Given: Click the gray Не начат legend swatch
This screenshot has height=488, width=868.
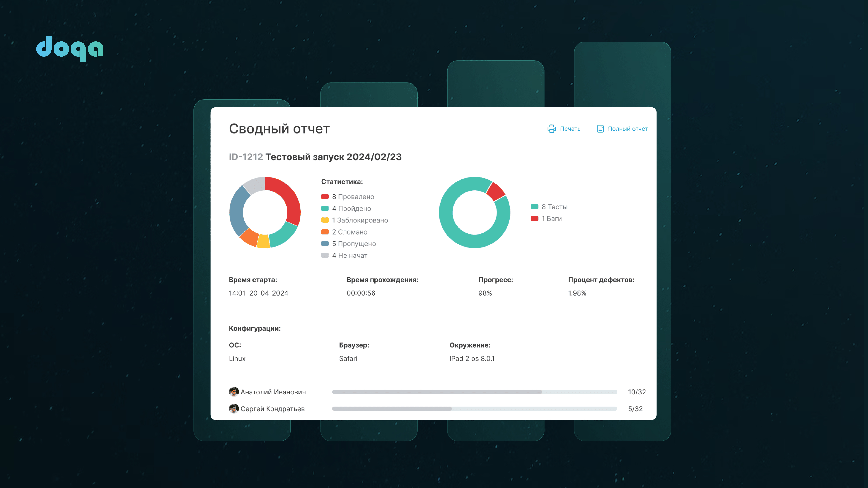Looking at the screenshot, I should pos(325,255).
